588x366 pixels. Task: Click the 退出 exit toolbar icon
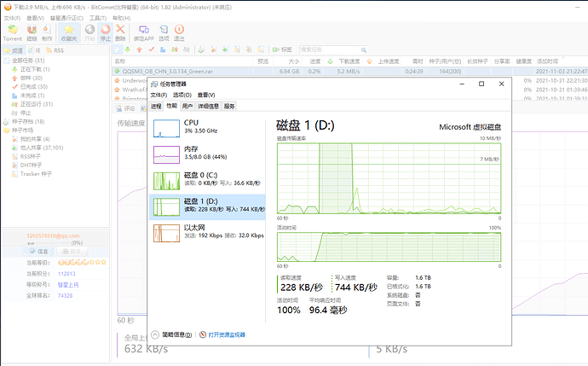(x=179, y=32)
